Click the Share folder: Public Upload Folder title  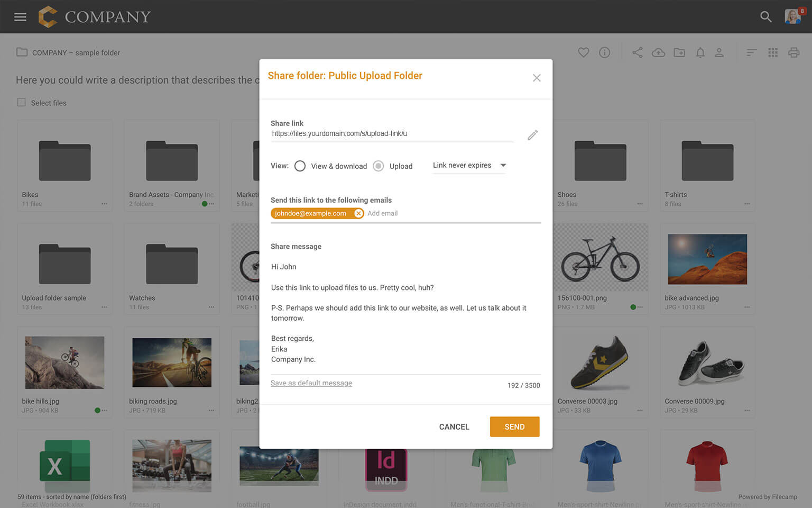[345, 76]
